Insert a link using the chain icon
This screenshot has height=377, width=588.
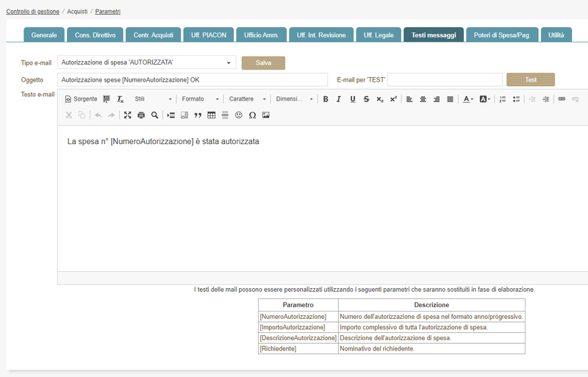[562, 99]
